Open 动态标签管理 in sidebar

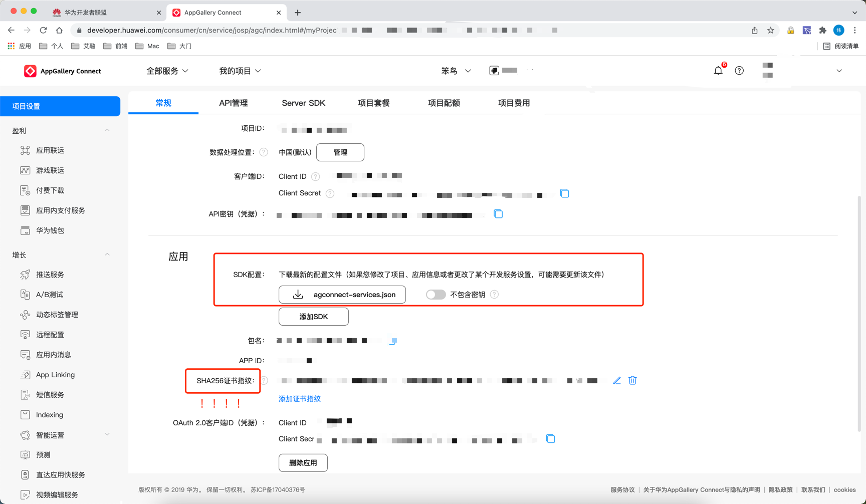[x=57, y=315]
